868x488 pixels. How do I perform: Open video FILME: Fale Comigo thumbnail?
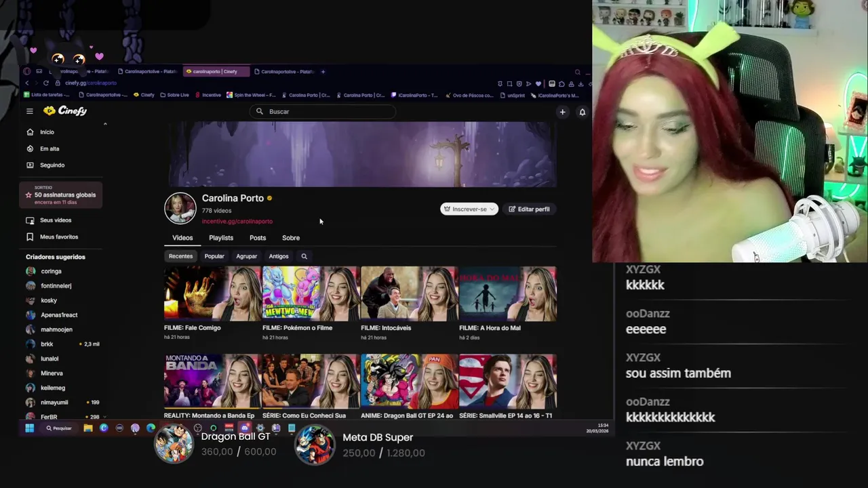pos(212,293)
